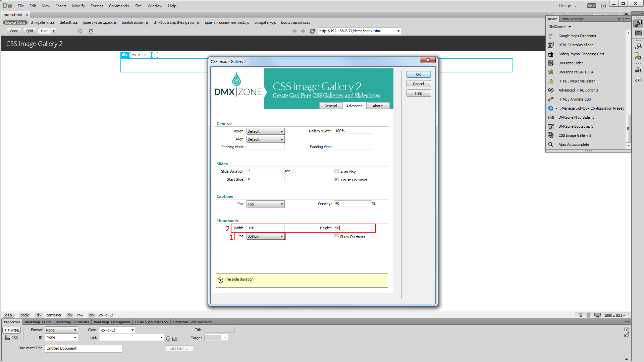Select the CSS properties mode button
This screenshot has width=644, height=362.
12,338
